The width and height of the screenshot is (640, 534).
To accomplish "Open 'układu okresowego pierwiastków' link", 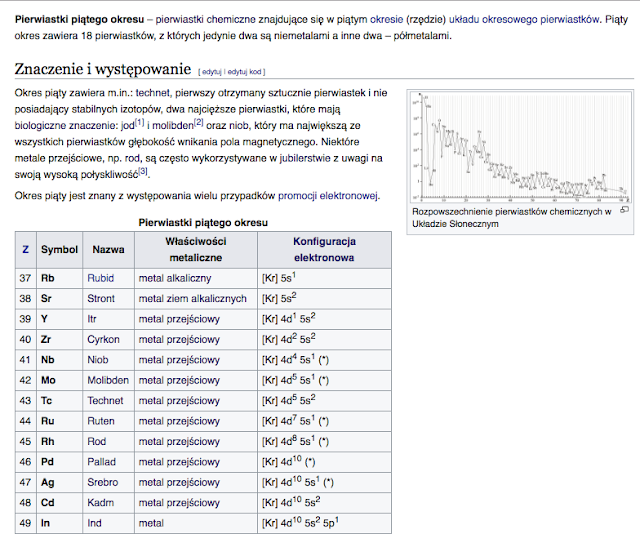I will coord(524,19).
